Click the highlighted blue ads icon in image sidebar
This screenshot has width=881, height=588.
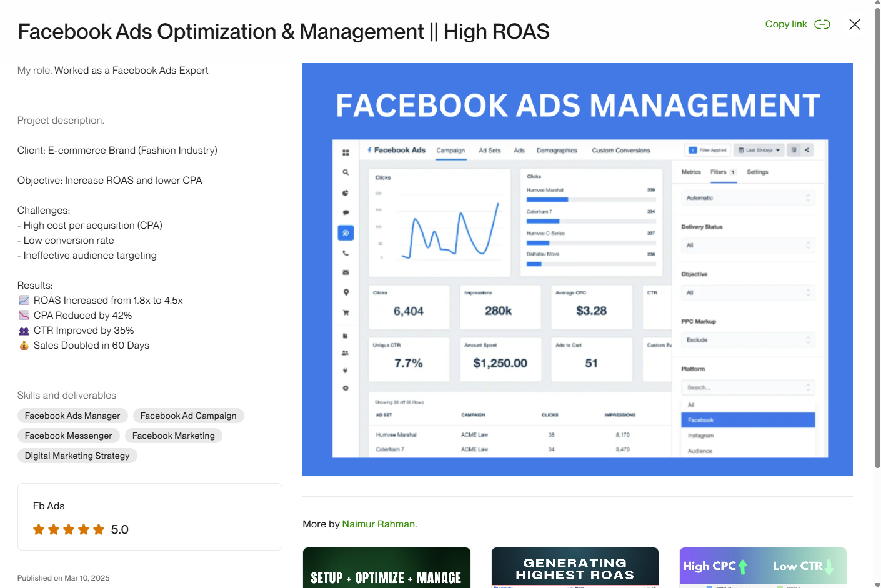point(346,233)
